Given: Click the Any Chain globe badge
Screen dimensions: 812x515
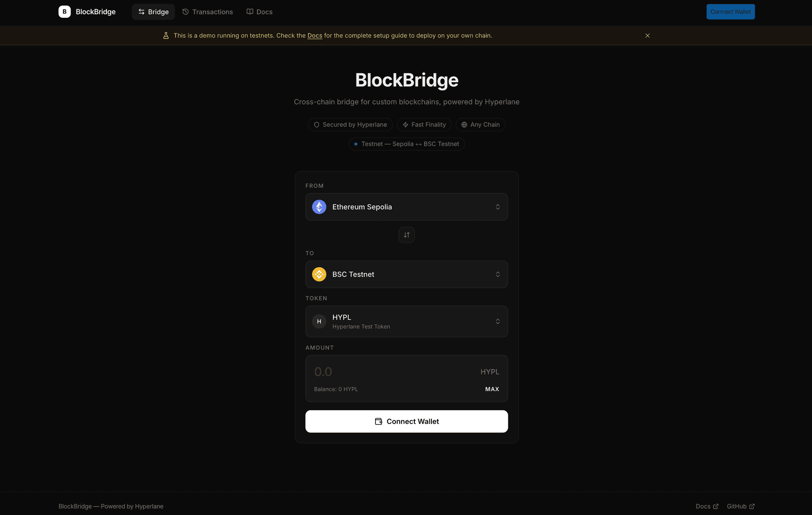Looking at the screenshot, I should 480,125.
